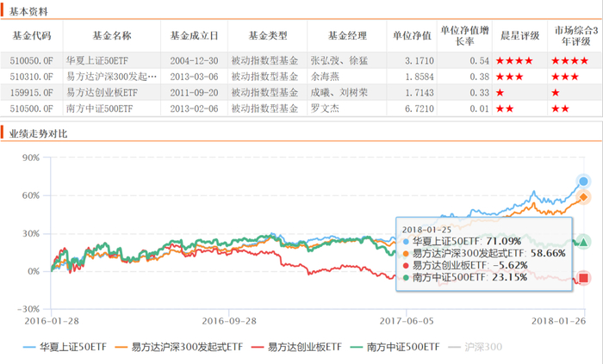This screenshot has width=603, height=364.
Task: Enable the greyed-out 沪深300 legend series
Action: 476,347
